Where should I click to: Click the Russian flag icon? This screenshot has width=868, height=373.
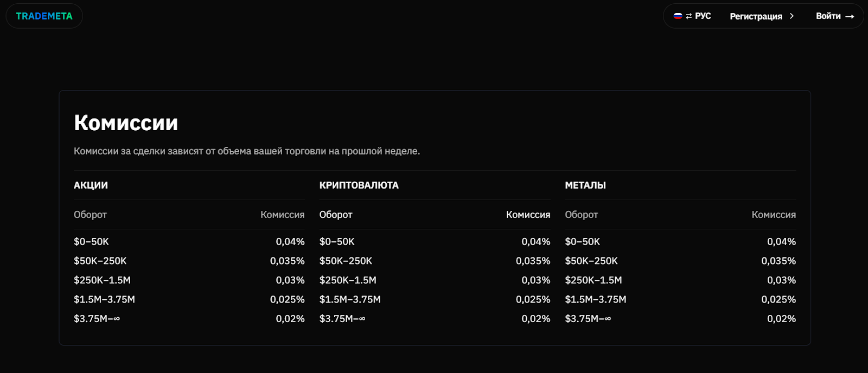pyautogui.click(x=678, y=16)
